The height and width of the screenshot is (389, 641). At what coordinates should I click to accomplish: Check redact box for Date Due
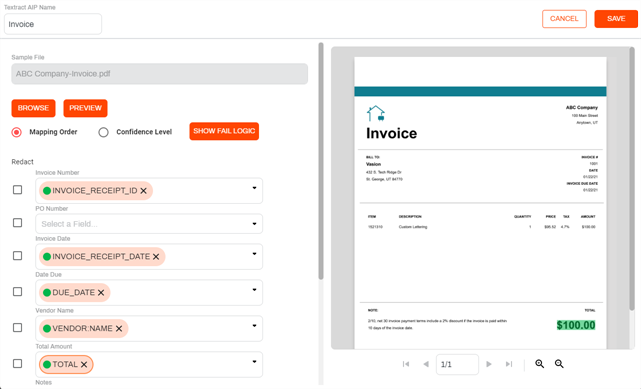tap(18, 292)
